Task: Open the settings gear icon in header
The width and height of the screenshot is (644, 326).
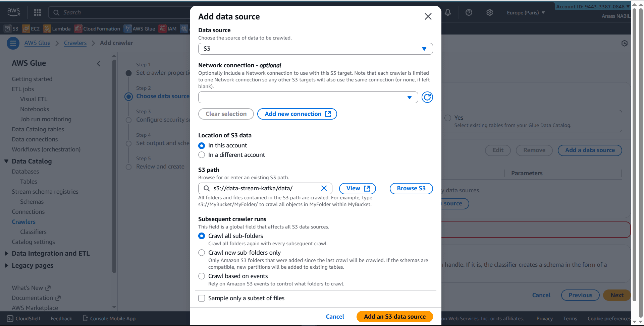Action: click(x=490, y=12)
